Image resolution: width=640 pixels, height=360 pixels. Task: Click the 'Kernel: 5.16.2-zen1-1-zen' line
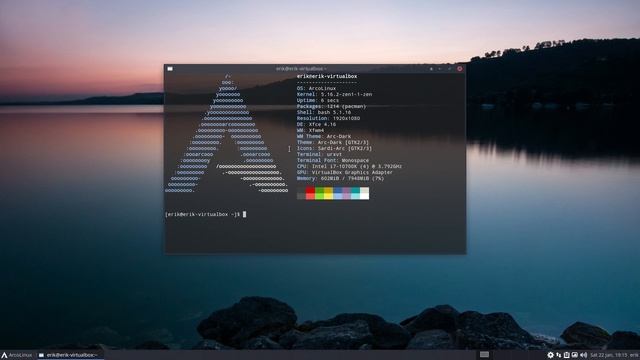coord(334,94)
